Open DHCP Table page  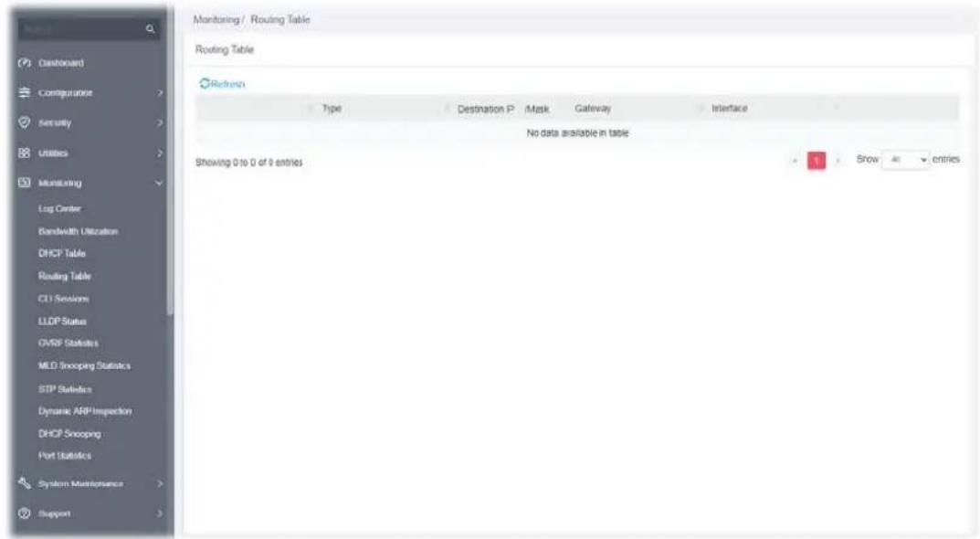click(62, 253)
